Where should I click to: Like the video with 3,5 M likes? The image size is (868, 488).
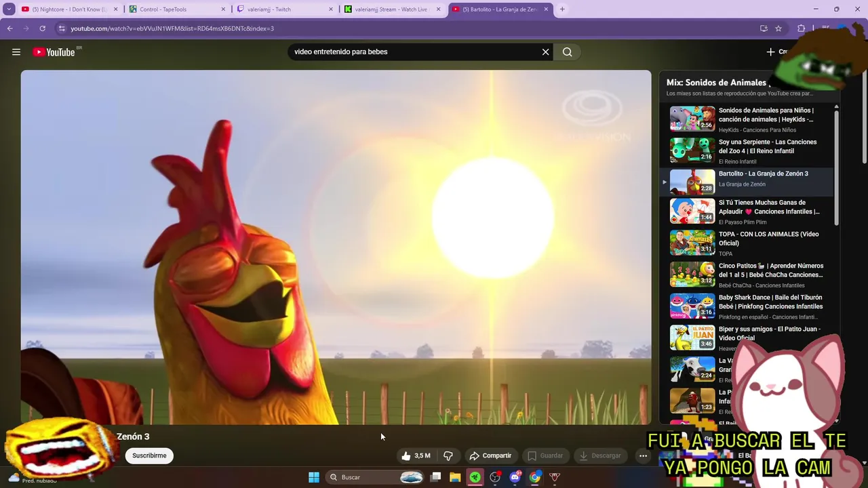click(416, 455)
